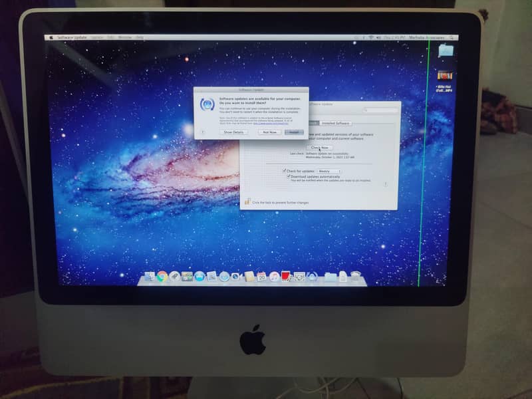Open the Software Update application menu

click(x=72, y=38)
